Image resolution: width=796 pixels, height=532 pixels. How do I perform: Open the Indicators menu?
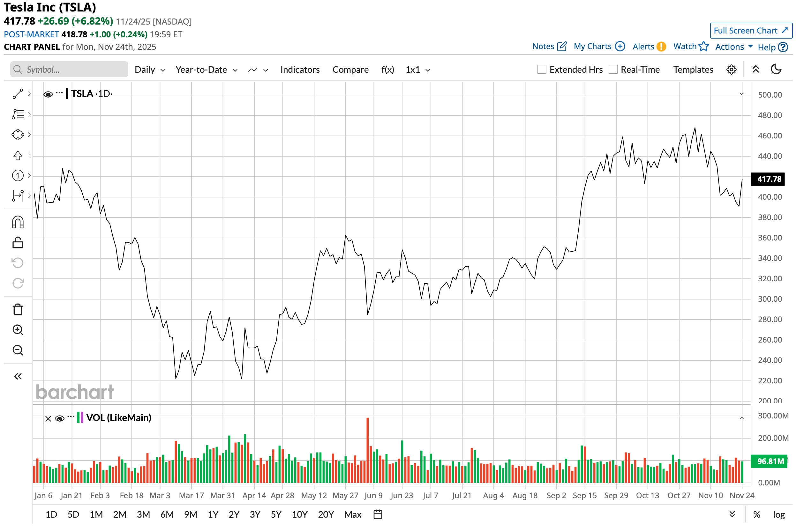pos(300,70)
